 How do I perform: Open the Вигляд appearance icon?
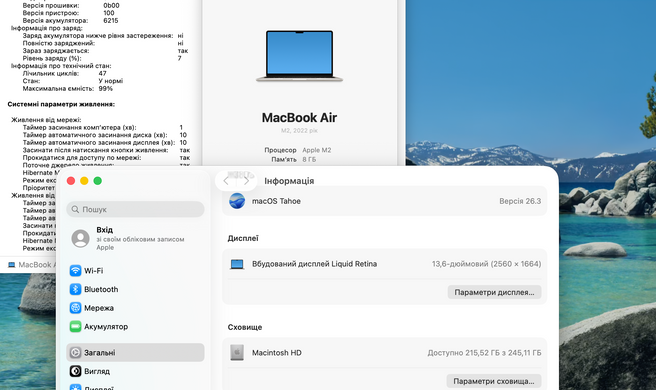coord(75,371)
